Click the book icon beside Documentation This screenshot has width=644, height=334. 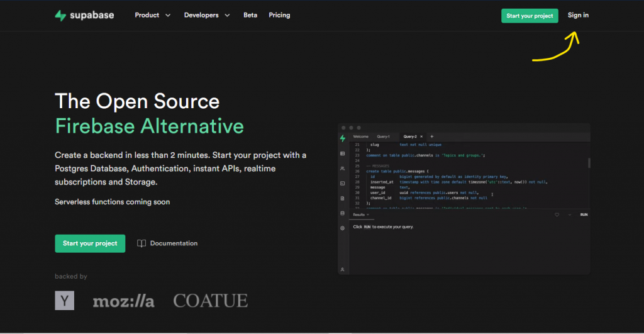pyautogui.click(x=142, y=243)
